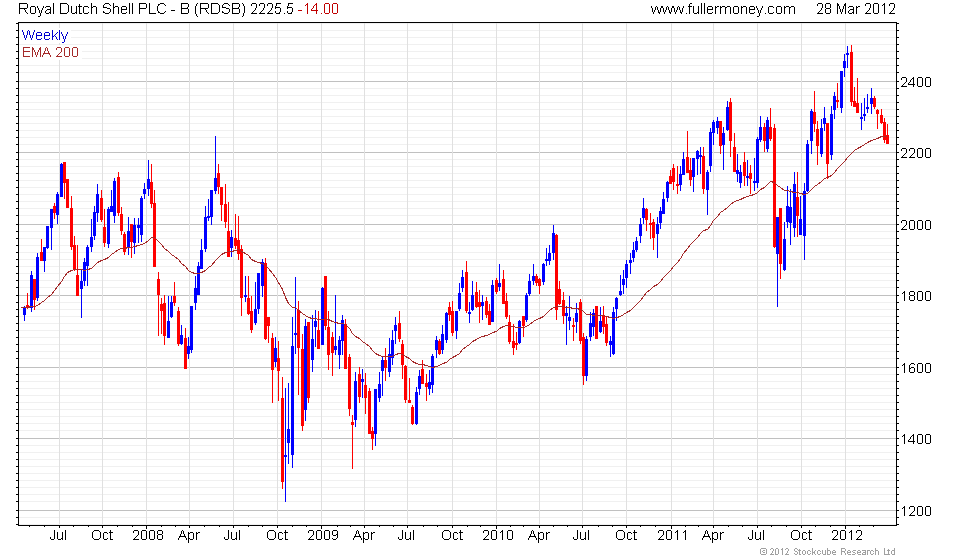Viewport: 980px width, 560px height.
Task: Click the 2200 price axis label
Action: [916, 153]
